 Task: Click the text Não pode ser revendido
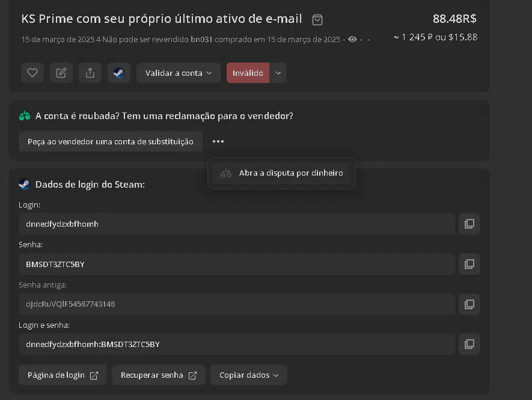tap(145, 39)
